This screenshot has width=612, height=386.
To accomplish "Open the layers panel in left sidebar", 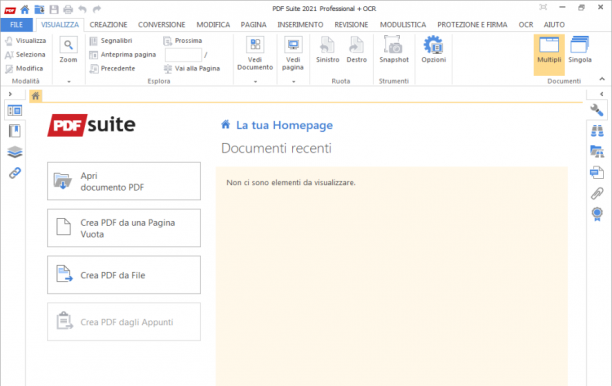I will (15, 152).
